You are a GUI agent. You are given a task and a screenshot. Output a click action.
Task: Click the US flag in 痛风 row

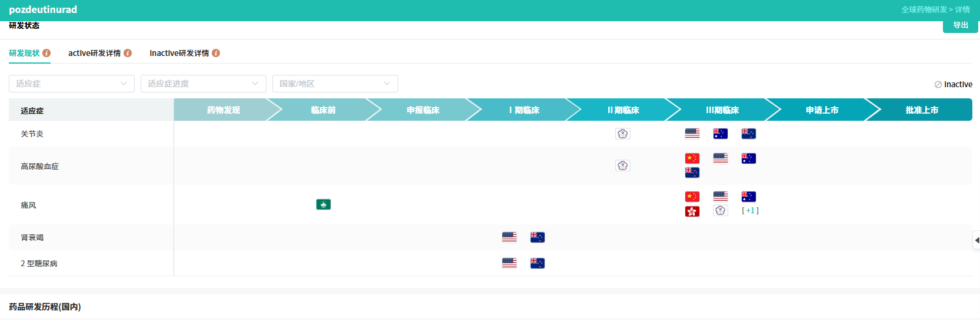(x=721, y=197)
